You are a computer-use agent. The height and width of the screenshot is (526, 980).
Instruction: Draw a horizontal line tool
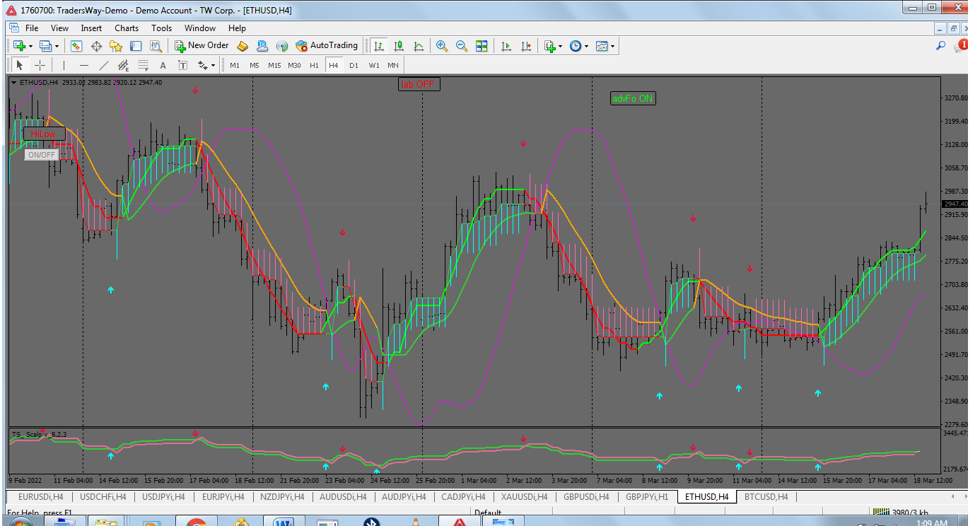[84, 65]
